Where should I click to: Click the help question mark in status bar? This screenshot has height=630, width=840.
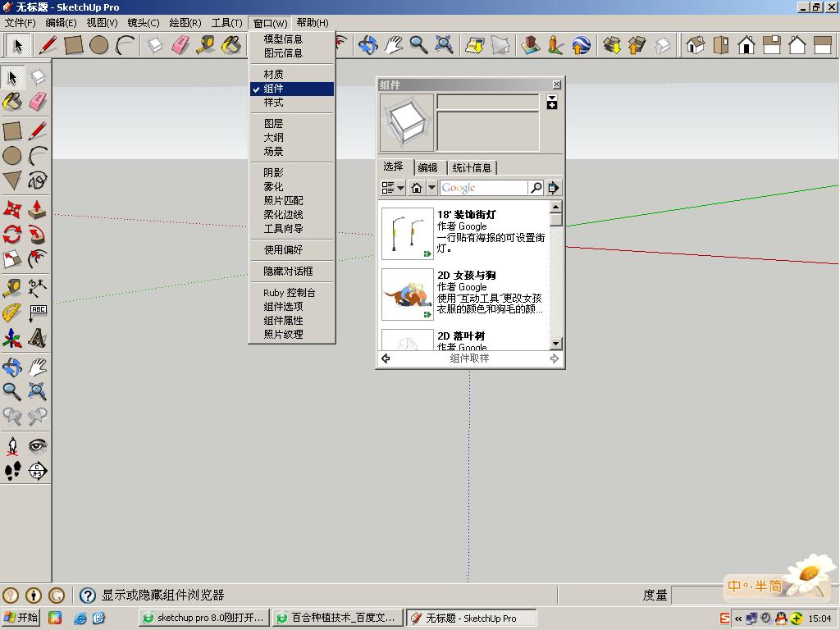[x=88, y=596]
